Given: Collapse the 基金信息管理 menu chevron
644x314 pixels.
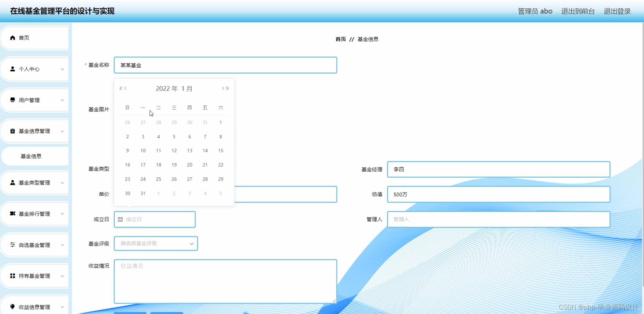Looking at the screenshot, I should coord(63,131).
